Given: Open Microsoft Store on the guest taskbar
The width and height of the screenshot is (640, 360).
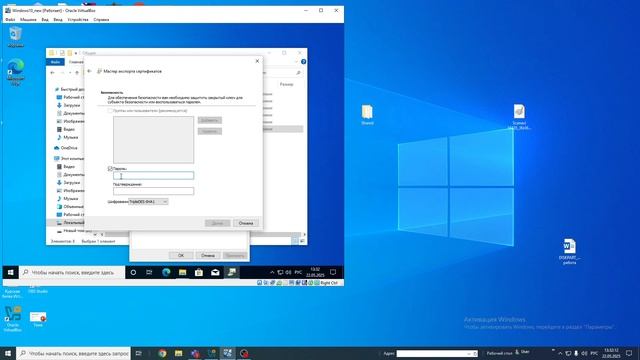Looking at the screenshot, I should pos(199,272).
